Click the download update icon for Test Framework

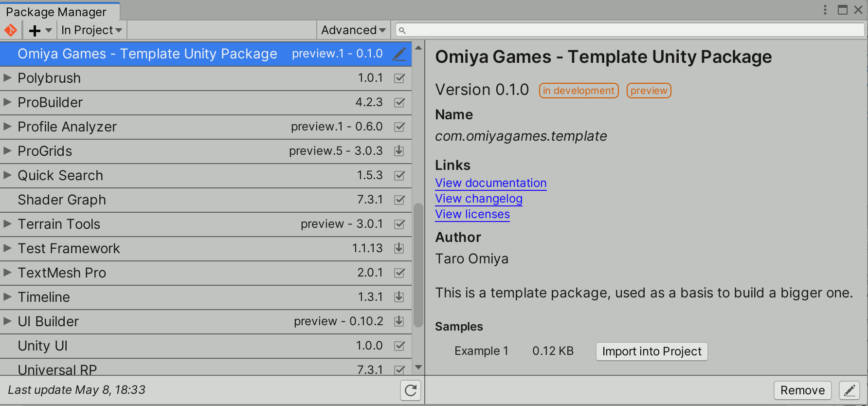[399, 248]
